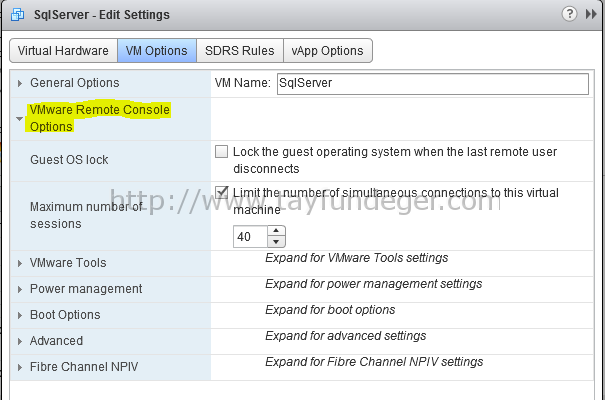Screen dimensions: 605x400
Task: Click the virtual machine icon beside SqlServer title
Action: click(x=17, y=15)
